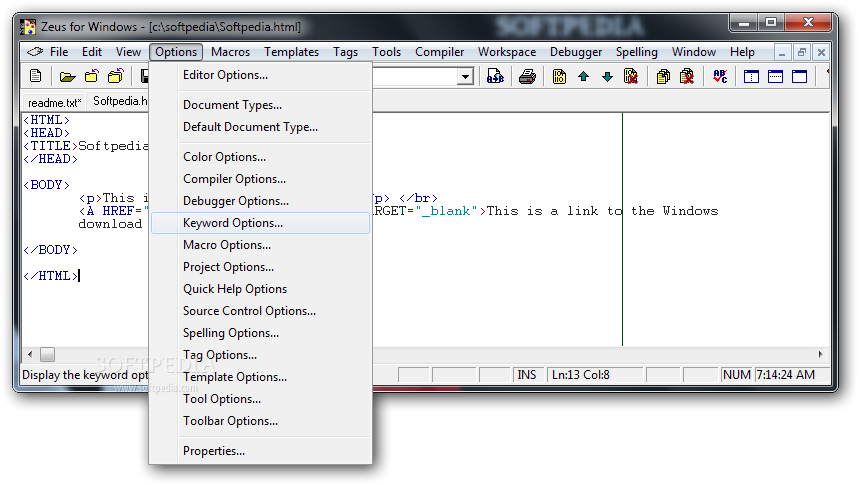Open the Debugger menu
The image size is (859, 485).
[x=576, y=52]
